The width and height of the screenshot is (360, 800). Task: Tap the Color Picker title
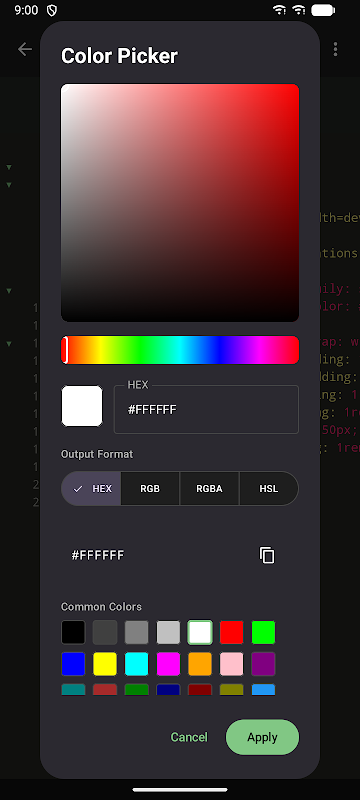point(119,56)
